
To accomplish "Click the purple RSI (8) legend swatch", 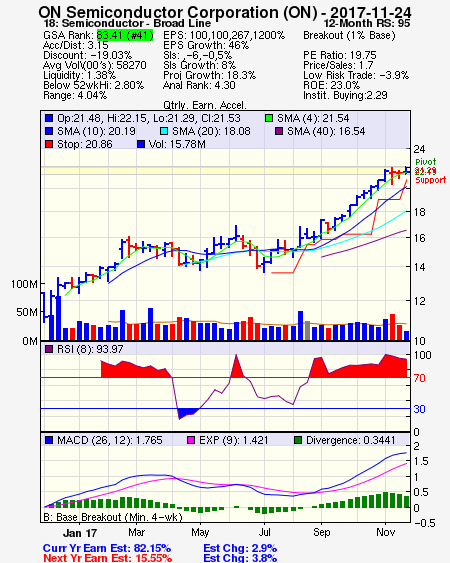I will tap(49, 349).
